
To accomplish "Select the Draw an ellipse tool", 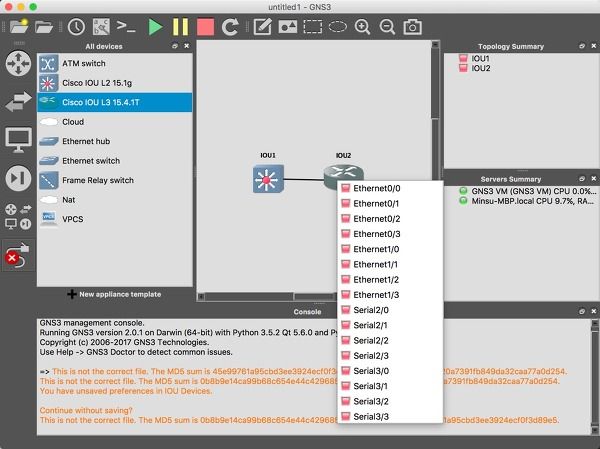I will coord(338,27).
